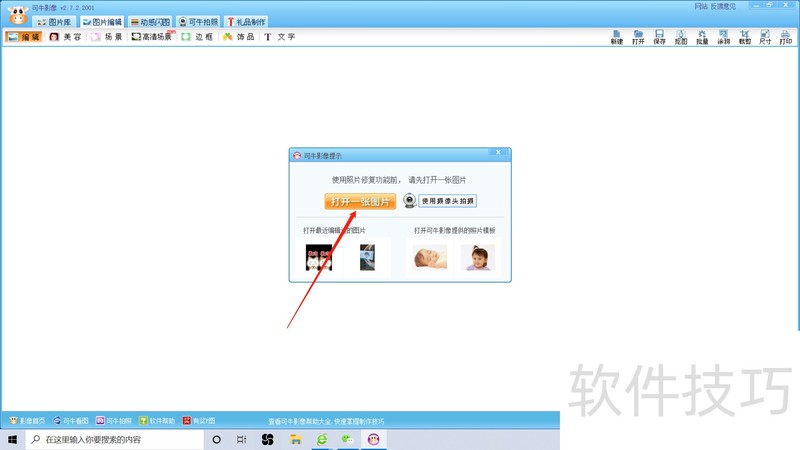800x450 pixels.
Task: Click the 可牛影像 taskbar app icon
Action: (x=374, y=439)
